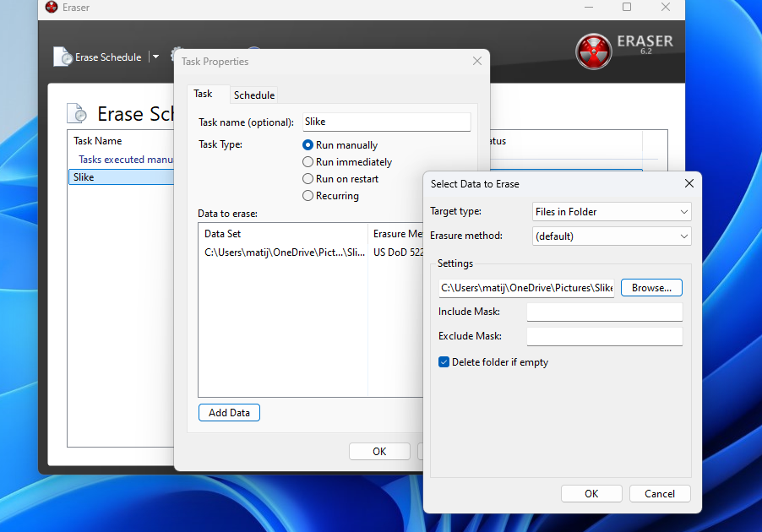Switch to the Schedule tab
762x532 pixels.
coord(254,95)
